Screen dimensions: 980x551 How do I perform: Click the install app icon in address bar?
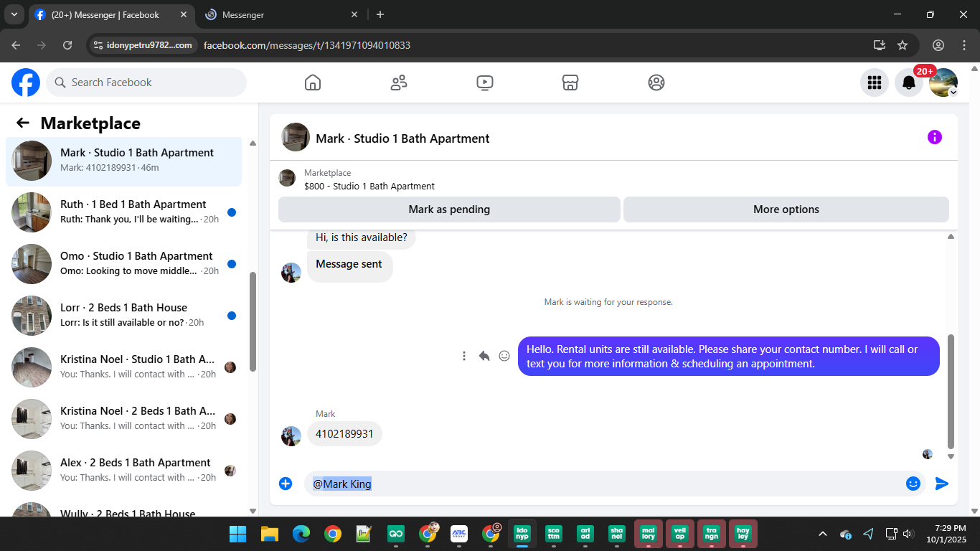880,45
